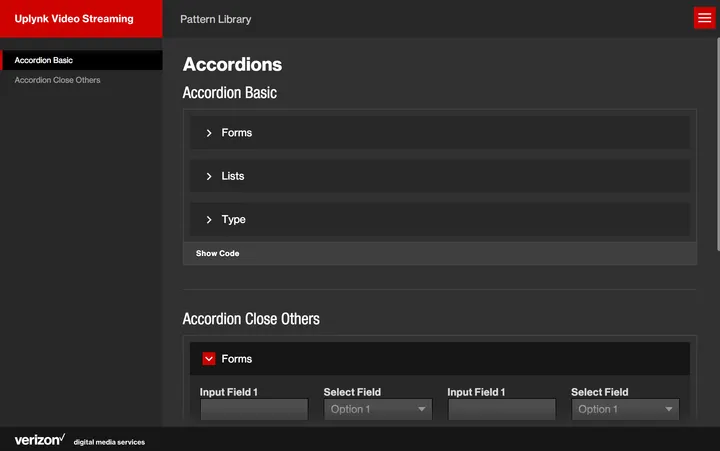The height and width of the screenshot is (451, 720).
Task: Click the Accordion Close Others heading
Action: click(251, 319)
